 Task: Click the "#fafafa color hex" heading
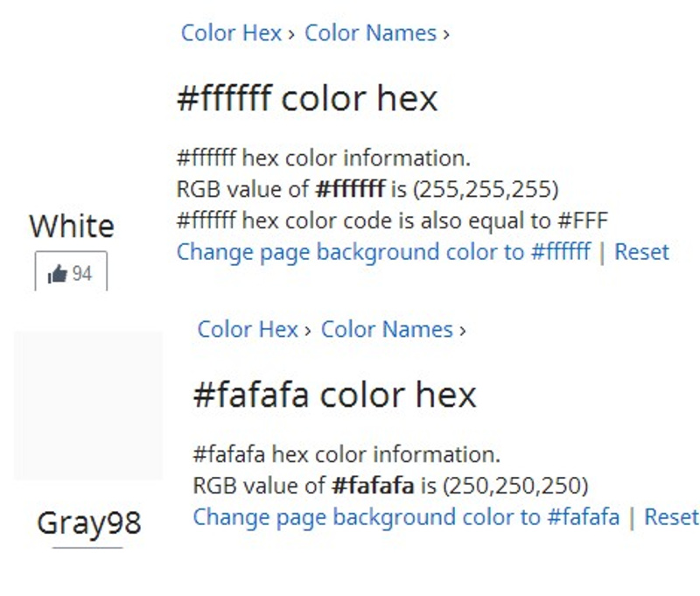coord(334,395)
